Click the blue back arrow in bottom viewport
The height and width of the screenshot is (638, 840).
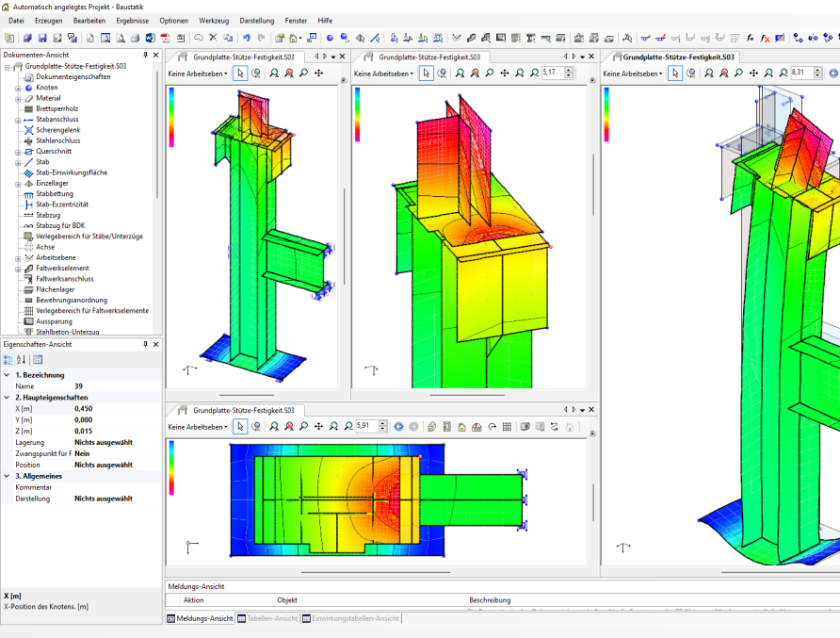398,427
